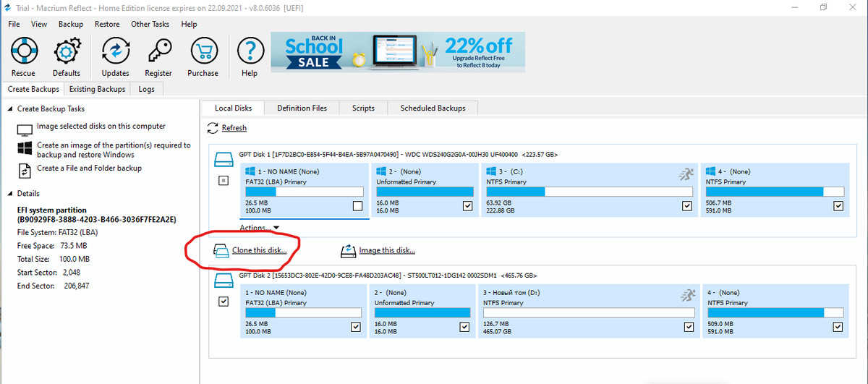Screen dimensions: 868x384
Task: Click Windows flag icon on Disk 1 partition 3 (C:)
Action: (490, 172)
